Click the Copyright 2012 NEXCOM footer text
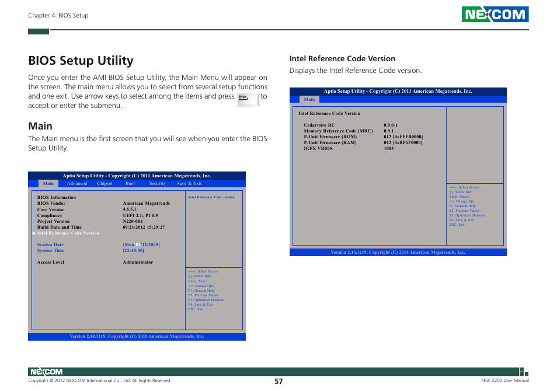557x392 pixels. (x=99, y=380)
